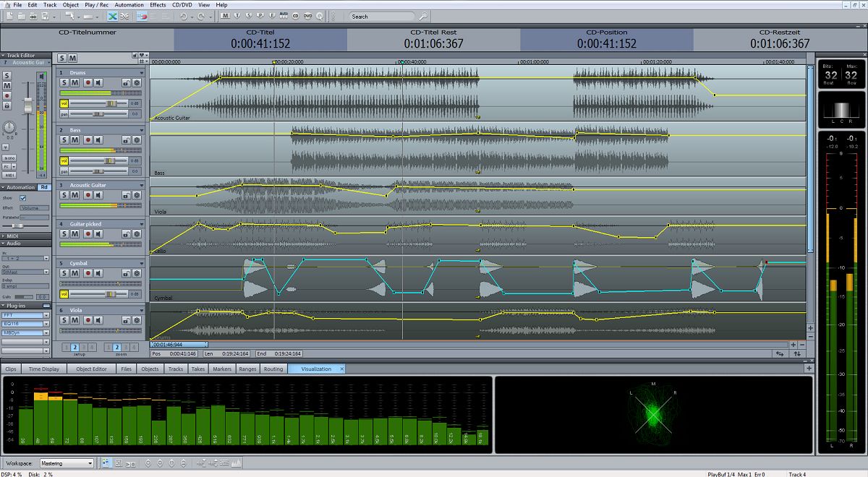This screenshot has height=477, width=868.
Task: Click the Rd automation read button
Action: pos(44,187)
